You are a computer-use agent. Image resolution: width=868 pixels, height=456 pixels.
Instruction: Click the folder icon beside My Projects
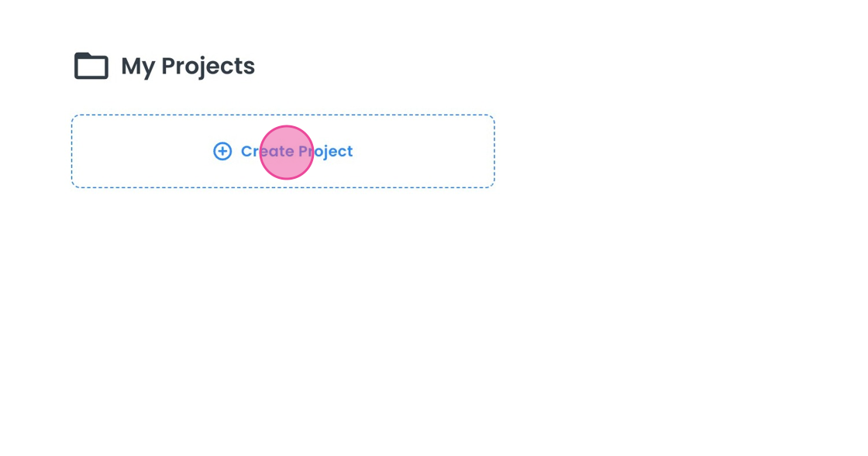[x=91, y=67]
